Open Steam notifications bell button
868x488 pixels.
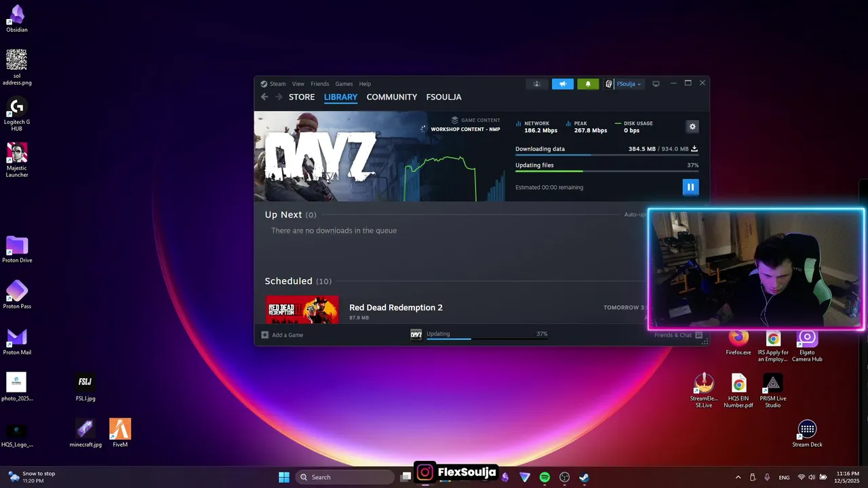coord(588,84)
